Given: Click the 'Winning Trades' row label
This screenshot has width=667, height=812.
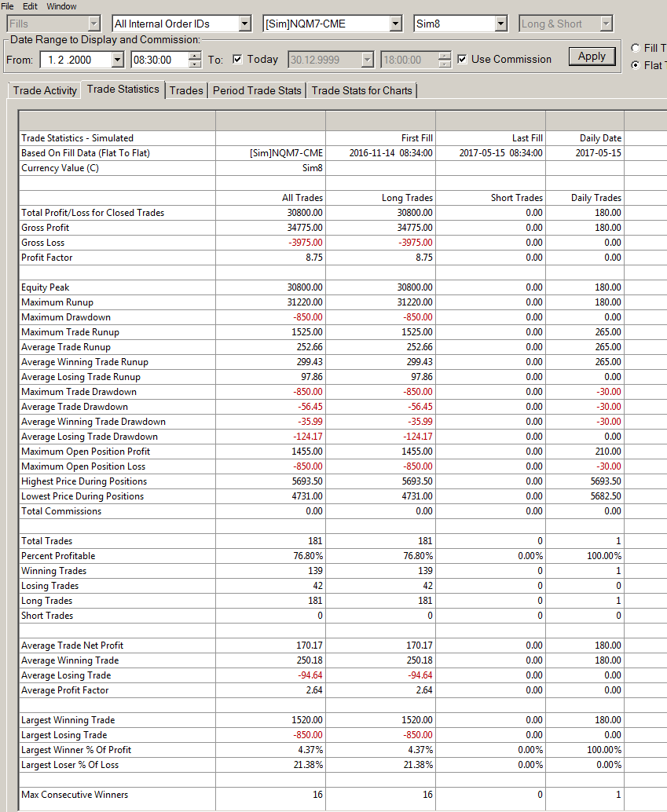Looking at the screenshot, I should [54, 571].
